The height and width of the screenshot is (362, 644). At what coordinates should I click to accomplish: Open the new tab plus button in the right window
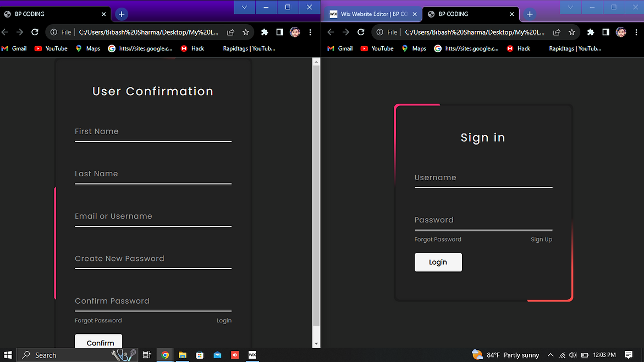pyautogui.click(x=530, y=14)
